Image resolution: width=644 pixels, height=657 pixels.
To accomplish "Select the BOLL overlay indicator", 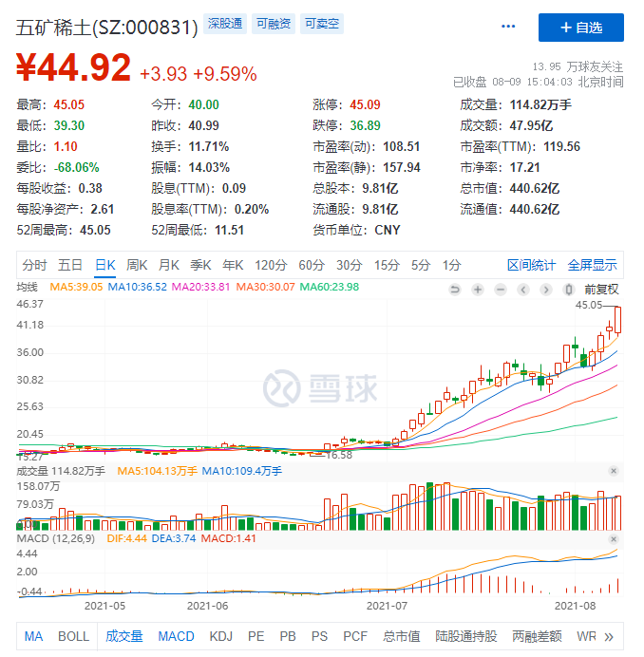I will click(73, 636).
